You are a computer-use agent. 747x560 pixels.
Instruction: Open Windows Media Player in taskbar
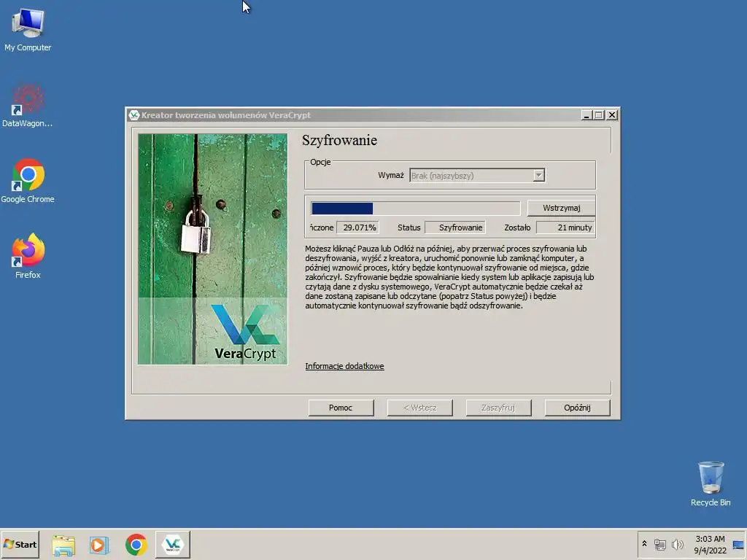(x=99, y=545)
